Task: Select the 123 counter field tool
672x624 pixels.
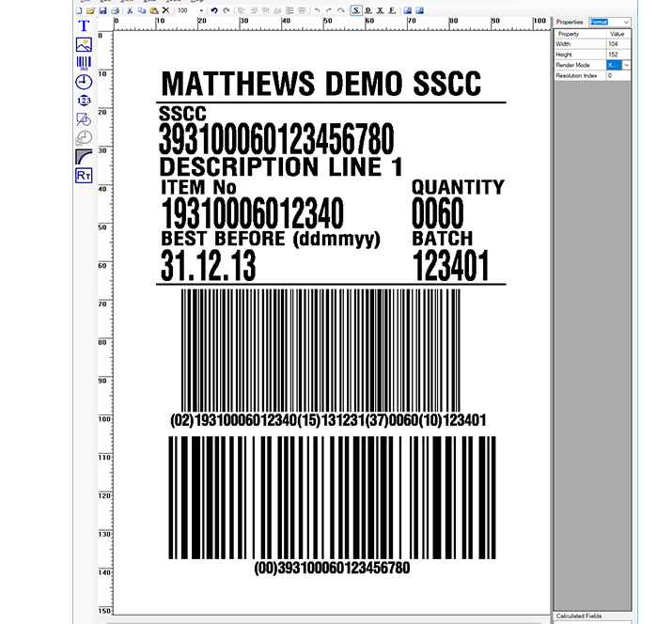Action: click(x=84, y=101)
